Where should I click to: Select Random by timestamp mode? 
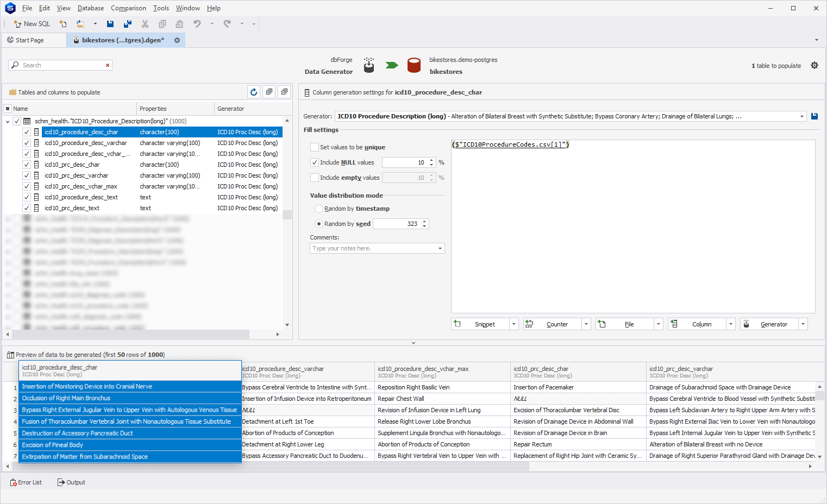tap(319, 209)
